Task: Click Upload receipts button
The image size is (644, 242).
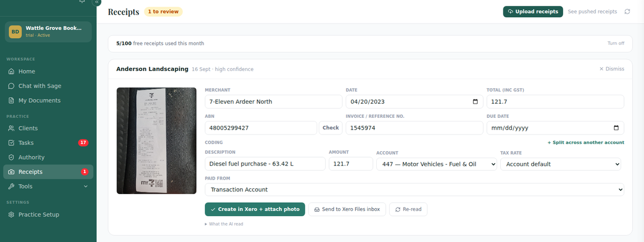Action: coord(533,11)
